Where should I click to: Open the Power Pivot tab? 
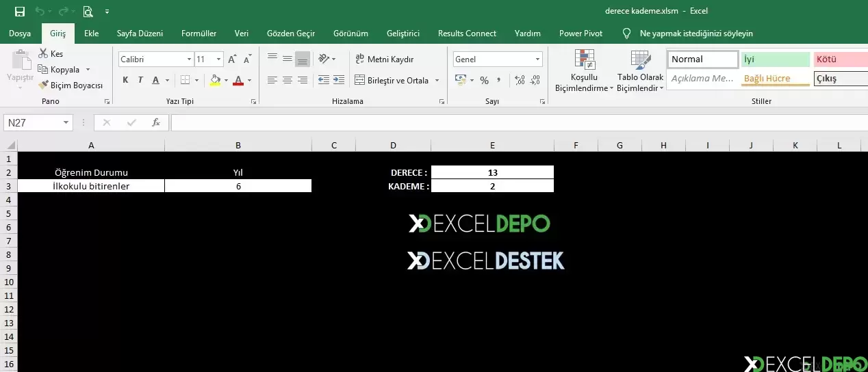581,33
